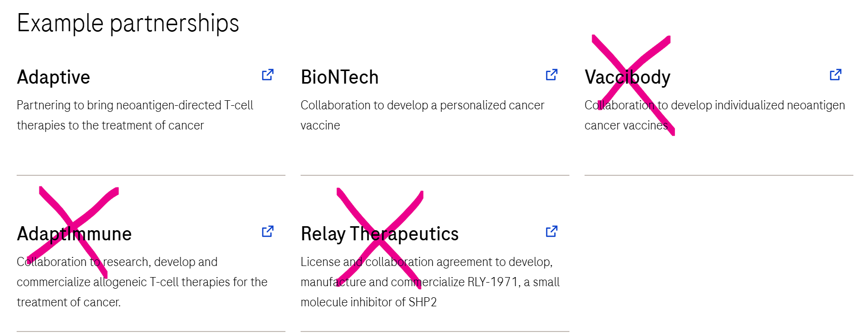Click the Adaptive partnership heading

point(53,77)
